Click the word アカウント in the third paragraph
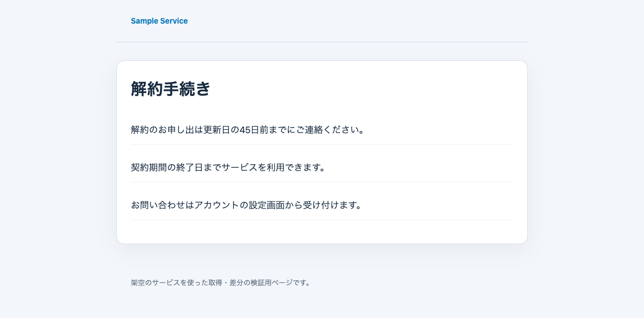 [217, 205]
